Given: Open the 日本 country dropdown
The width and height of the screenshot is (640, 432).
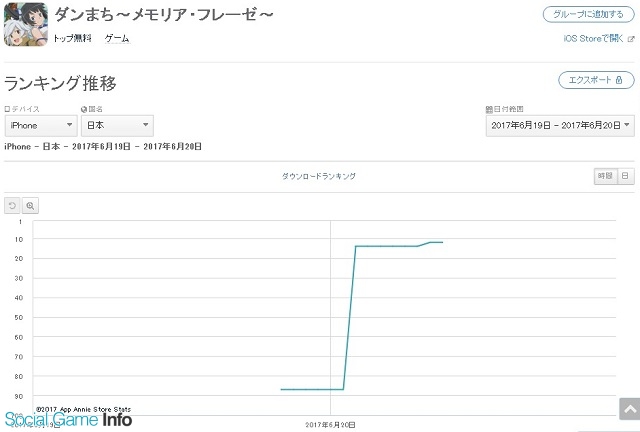Looking at the screenshot, I should pyautogui.click(x=118, y=125).
